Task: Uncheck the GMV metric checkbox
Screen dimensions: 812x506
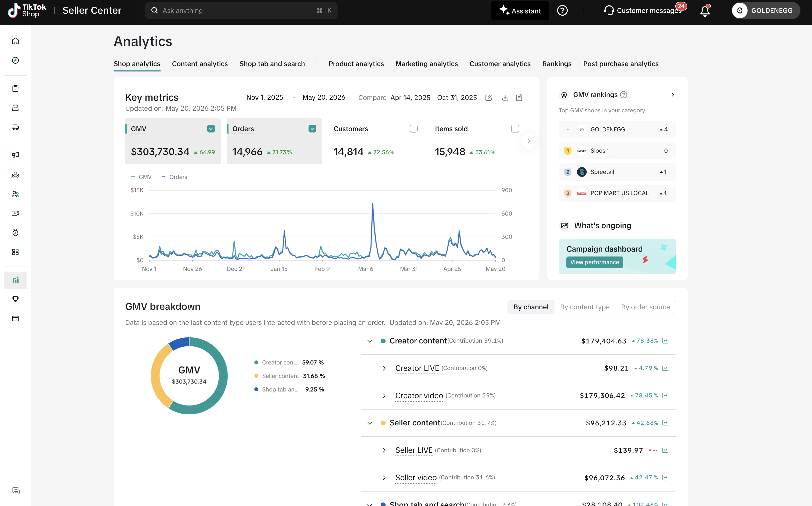Action: pos(211,128)
